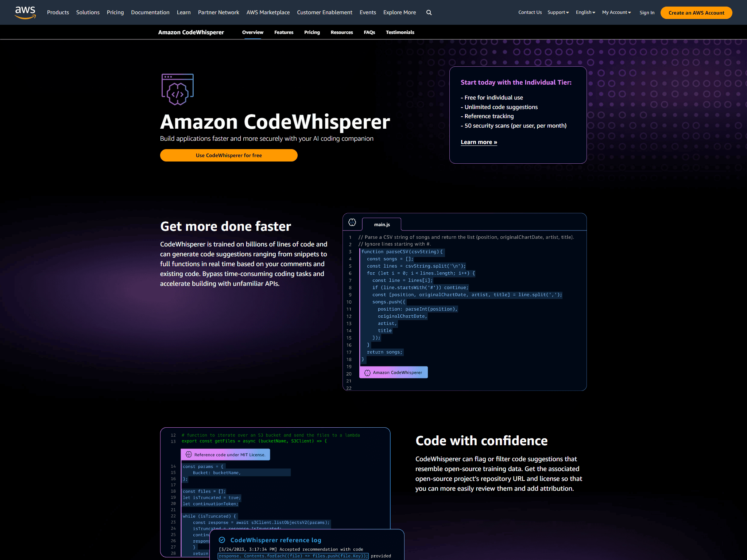The image size is (747, 560).
Task: Click the AWS logo
Action: 25,12
